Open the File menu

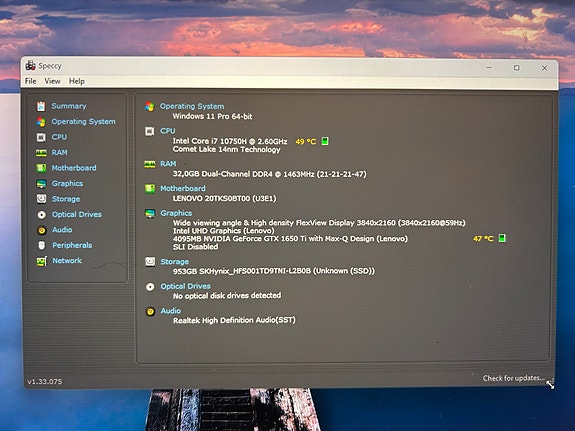(x=30, y=81)
